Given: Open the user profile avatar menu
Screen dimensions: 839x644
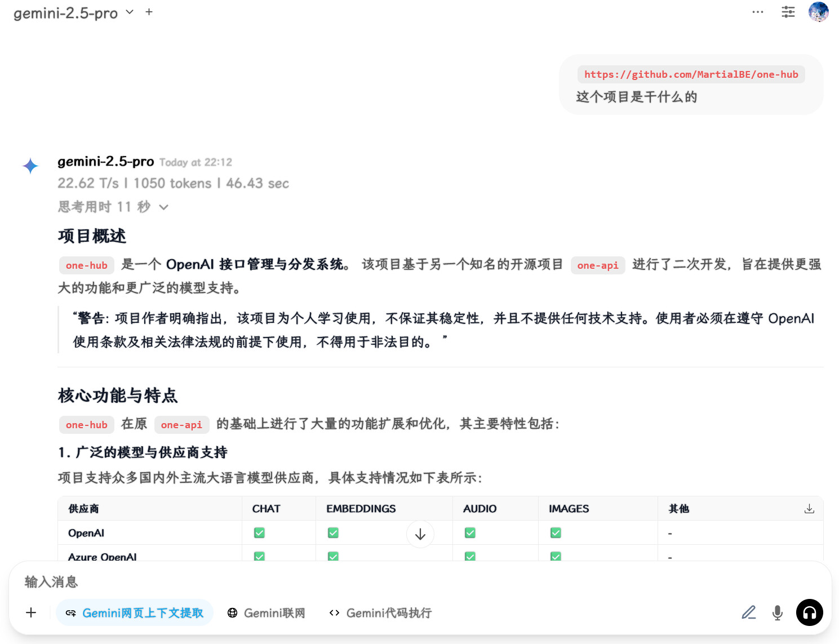Looking at the screenshot, I should click(818, 12).
